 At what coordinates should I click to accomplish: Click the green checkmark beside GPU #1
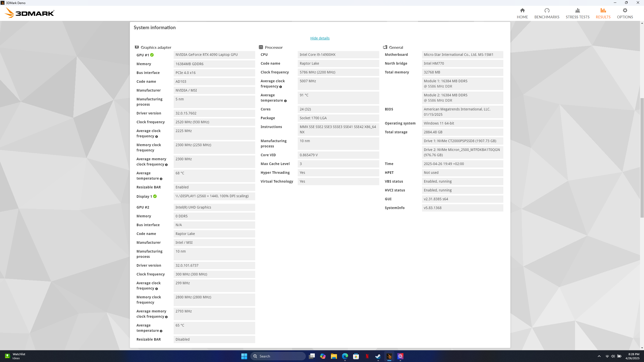152,55
